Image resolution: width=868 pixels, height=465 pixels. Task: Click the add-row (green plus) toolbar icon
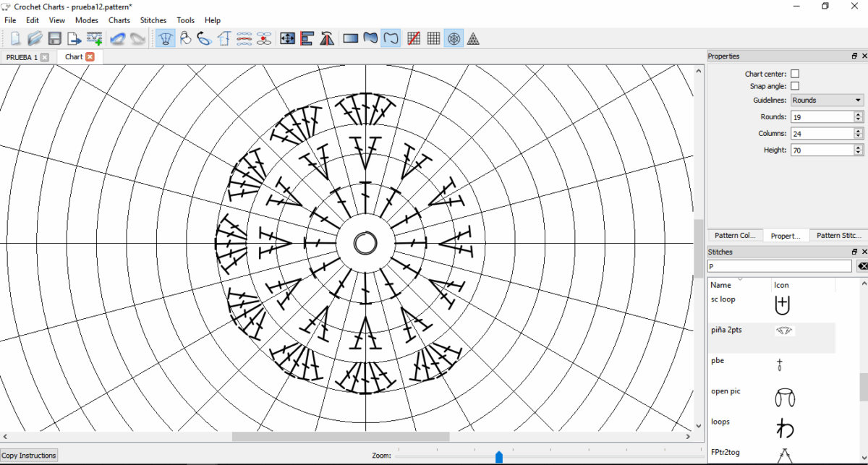pos(94,38)
